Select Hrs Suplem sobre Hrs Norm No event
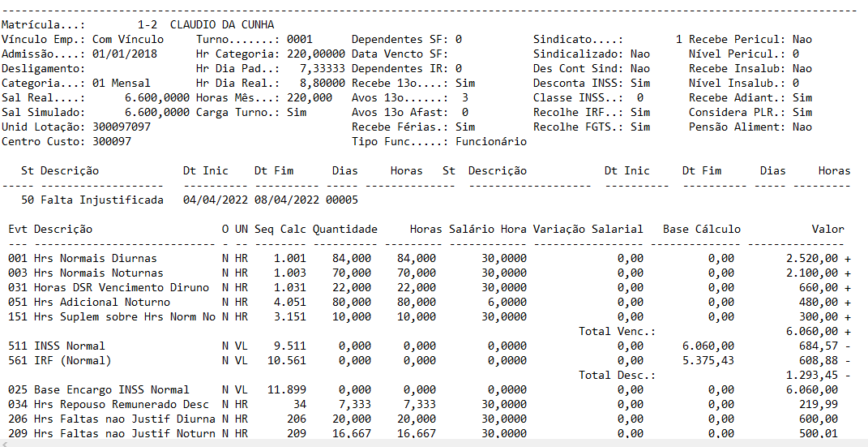 click(430, 316)
